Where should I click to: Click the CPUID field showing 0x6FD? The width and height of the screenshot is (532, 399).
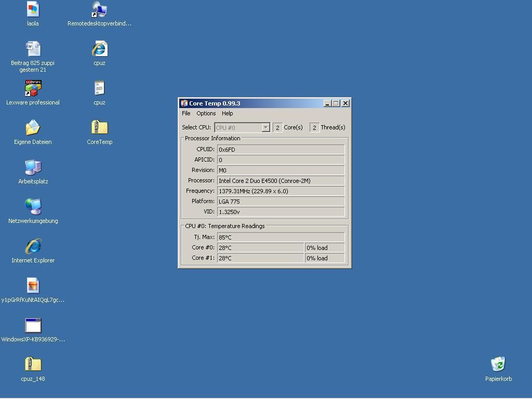click(281, 149)
